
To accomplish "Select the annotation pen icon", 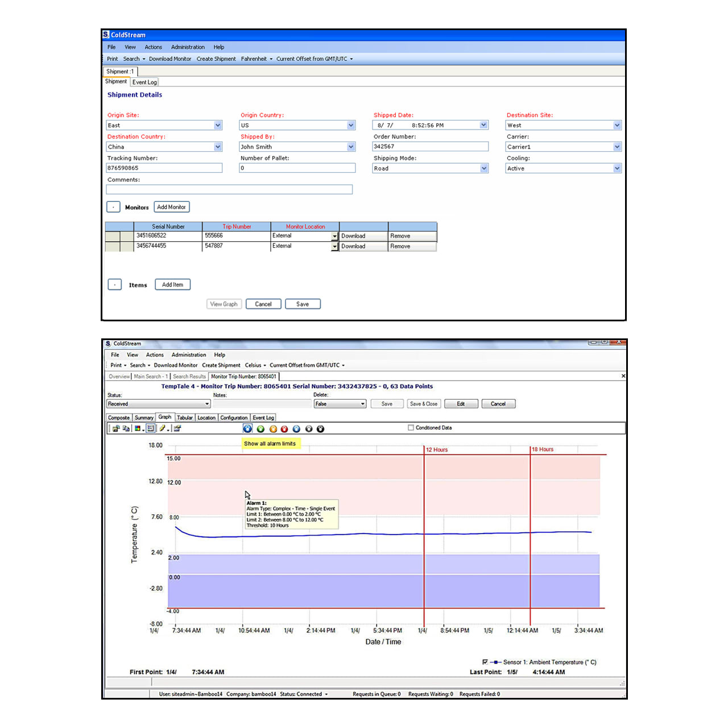I will pos(163,429).
